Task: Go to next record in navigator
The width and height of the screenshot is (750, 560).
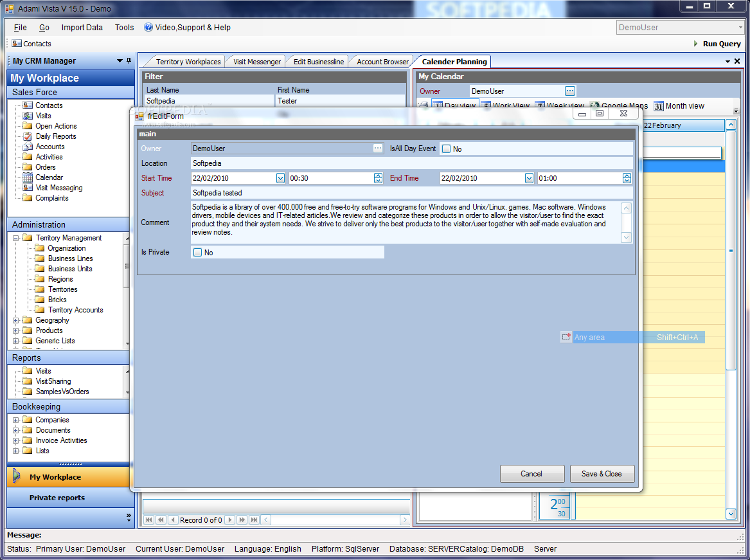Action: tap(229, 519)
